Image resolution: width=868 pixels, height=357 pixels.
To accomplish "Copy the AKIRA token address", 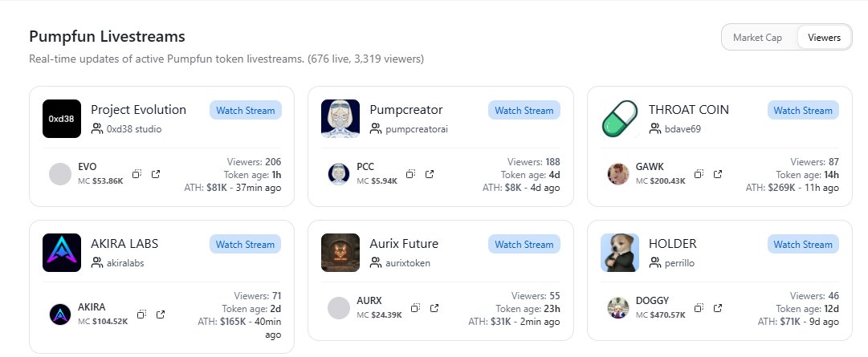I will coord(141,314).
